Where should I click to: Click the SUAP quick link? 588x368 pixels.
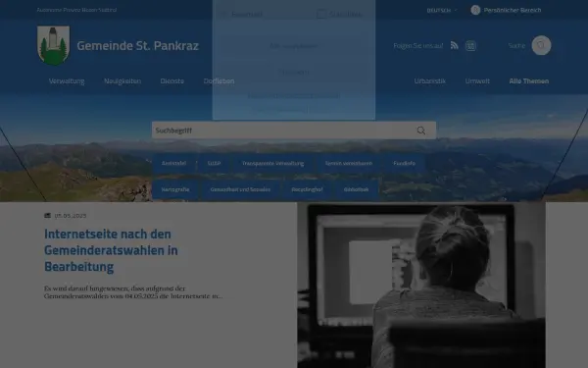tap(214, 163)
